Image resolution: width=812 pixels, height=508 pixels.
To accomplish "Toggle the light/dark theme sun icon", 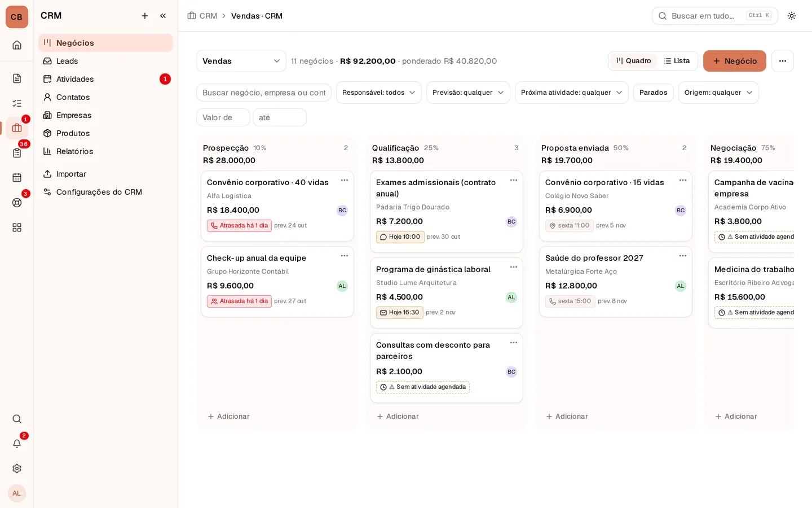I will pos(792,16).
